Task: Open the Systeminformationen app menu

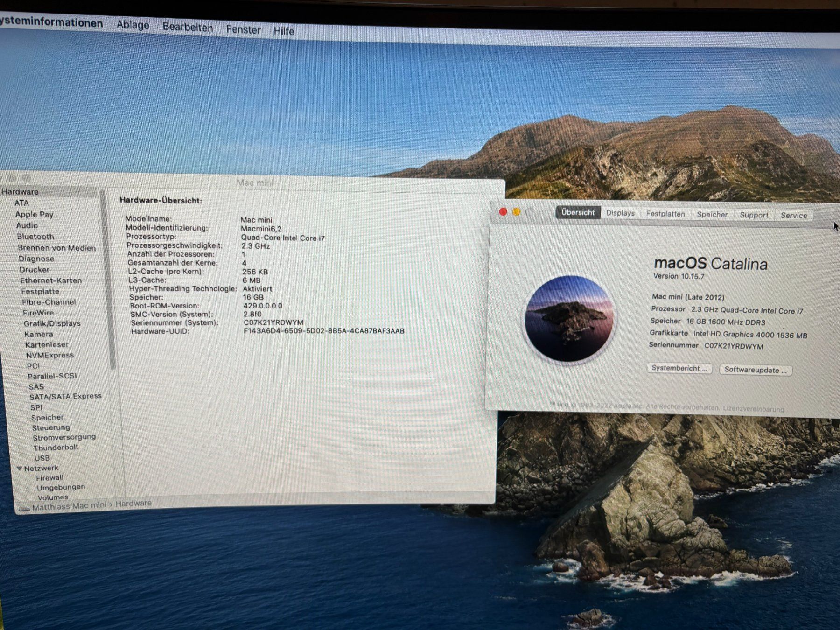Action: click(51, 22)
